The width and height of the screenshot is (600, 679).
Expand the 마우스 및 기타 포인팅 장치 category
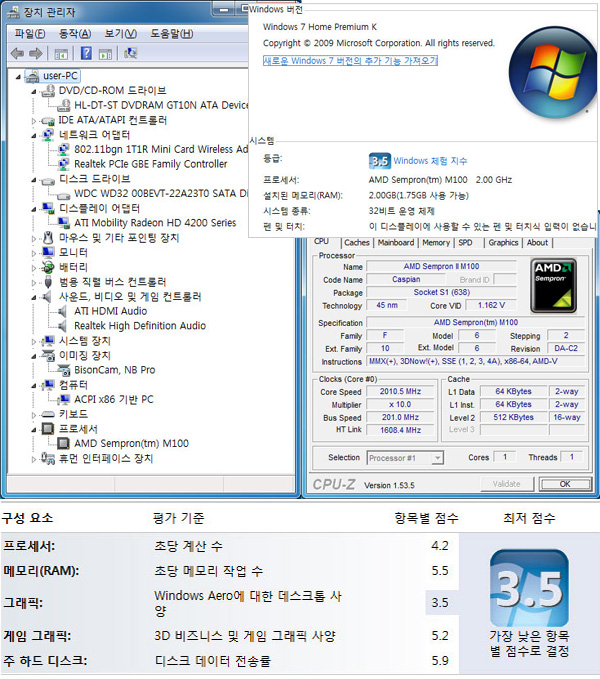(x=34, y=239)
